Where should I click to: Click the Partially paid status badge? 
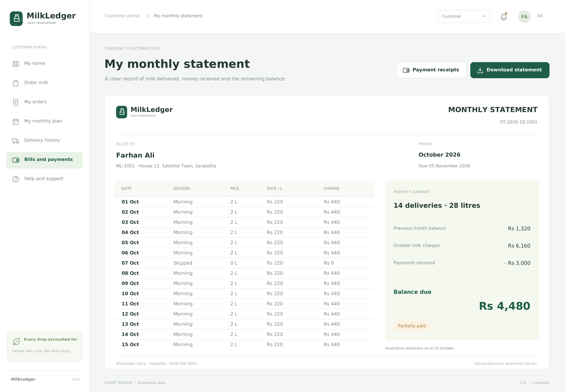412,326
